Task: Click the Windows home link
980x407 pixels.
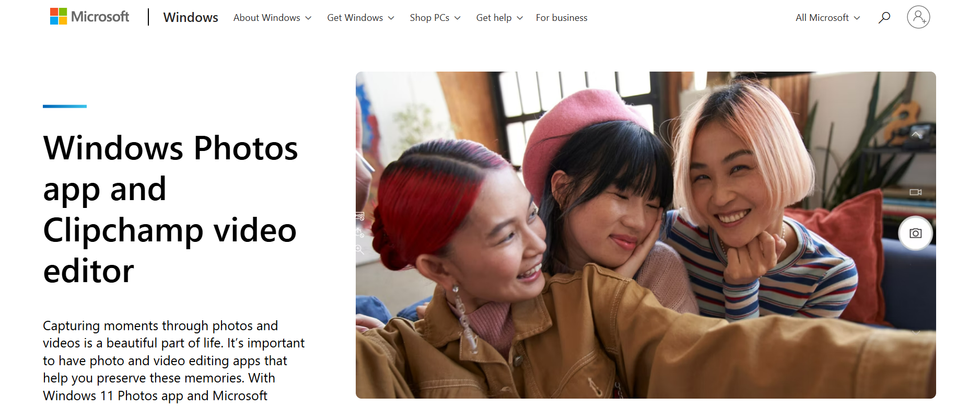Action: (x=190, y=18)
